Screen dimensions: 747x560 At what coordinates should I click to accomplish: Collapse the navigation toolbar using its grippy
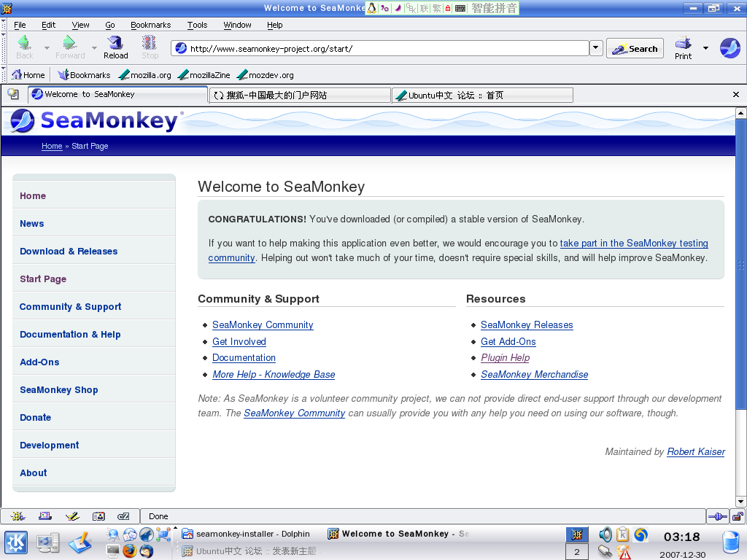4,48
